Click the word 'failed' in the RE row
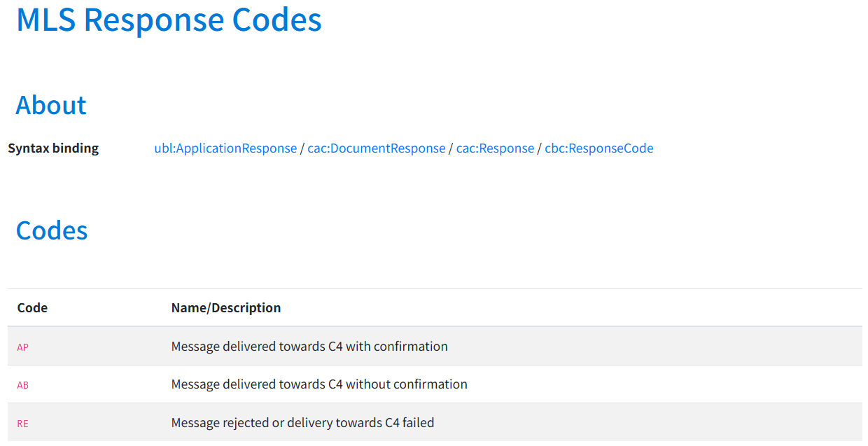868x446 pixels. (417, 423)
